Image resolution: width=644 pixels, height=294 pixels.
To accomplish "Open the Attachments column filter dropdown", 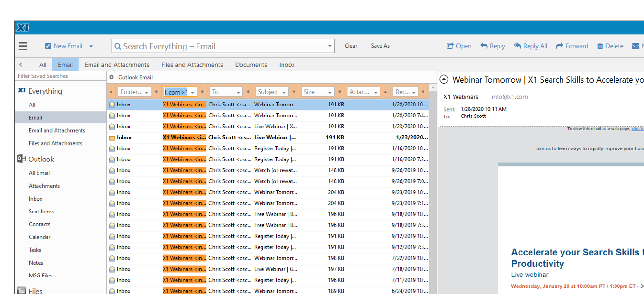I will pos(376,92).
